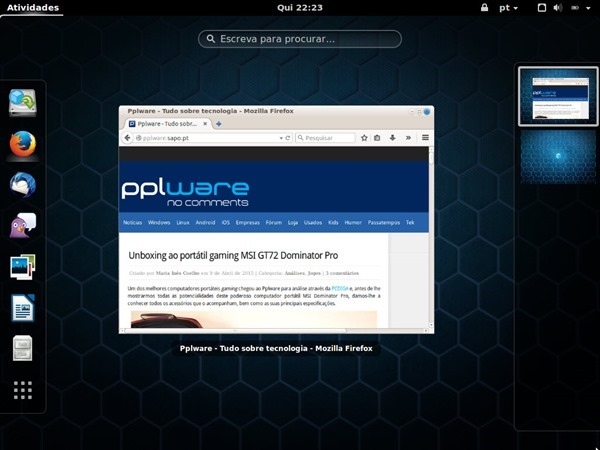Click the pplware no comments logo
The width and height of the screenshot is (600, 450).
tap(185, 194)
